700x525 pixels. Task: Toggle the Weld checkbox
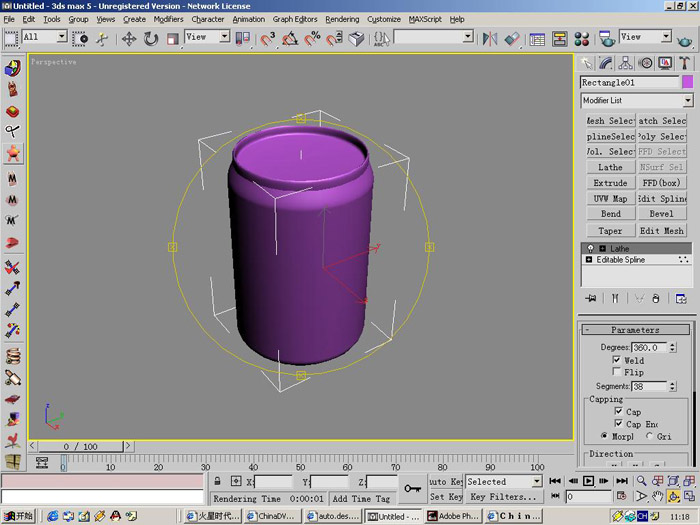(617, 360)
